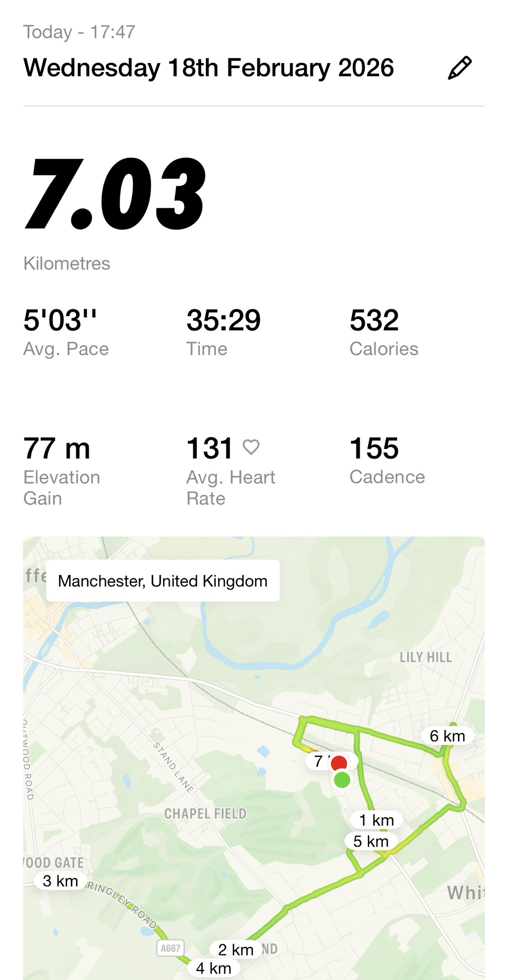Tap the run title Wednesday 18th February 2026
Image resolution: width=508 pixels, height=980 pixels.
(208, 68)
